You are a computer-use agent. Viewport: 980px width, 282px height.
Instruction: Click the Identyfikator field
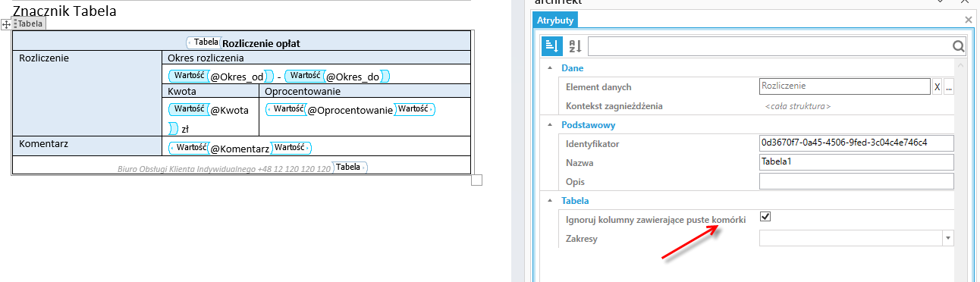point(856,143)
